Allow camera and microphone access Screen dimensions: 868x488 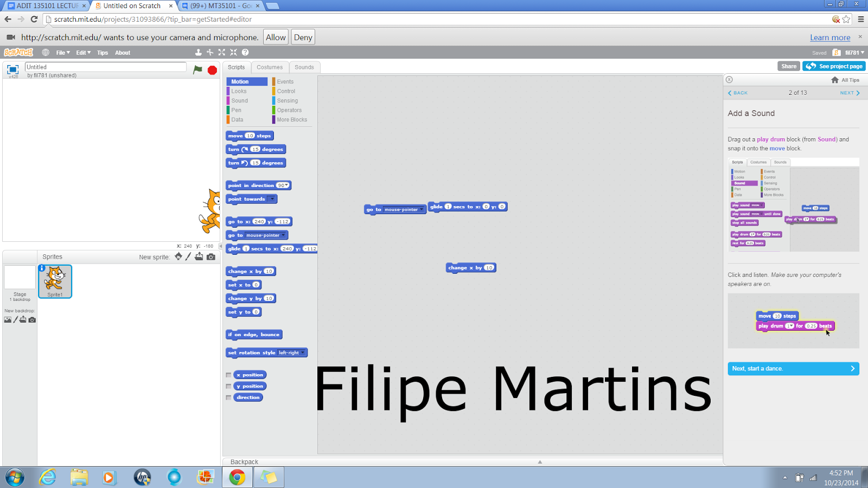[x=275, y=37]
